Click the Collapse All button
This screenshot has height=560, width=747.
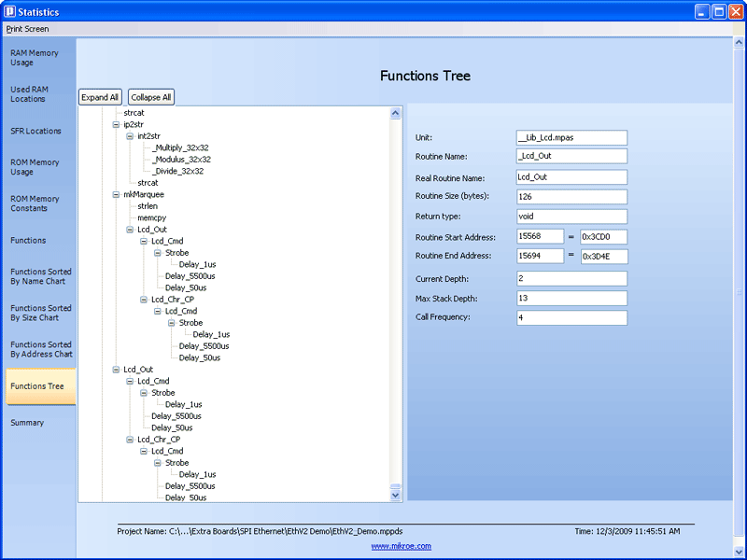pos(151,97)
